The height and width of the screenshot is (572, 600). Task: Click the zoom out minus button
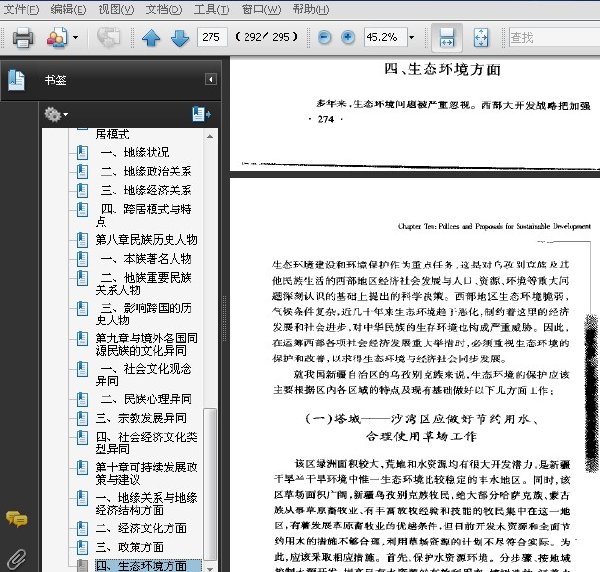click(324, 37)
